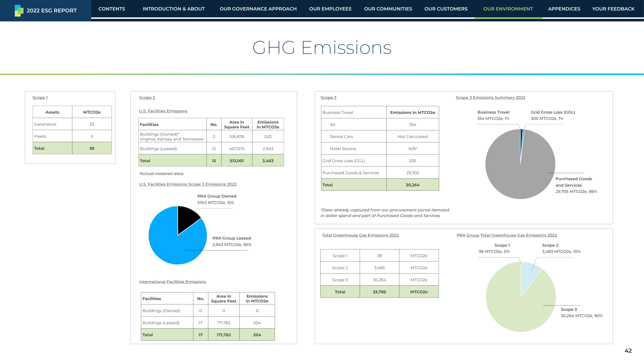Click the international total 204 emissions cell

click(x=257, y=334)
